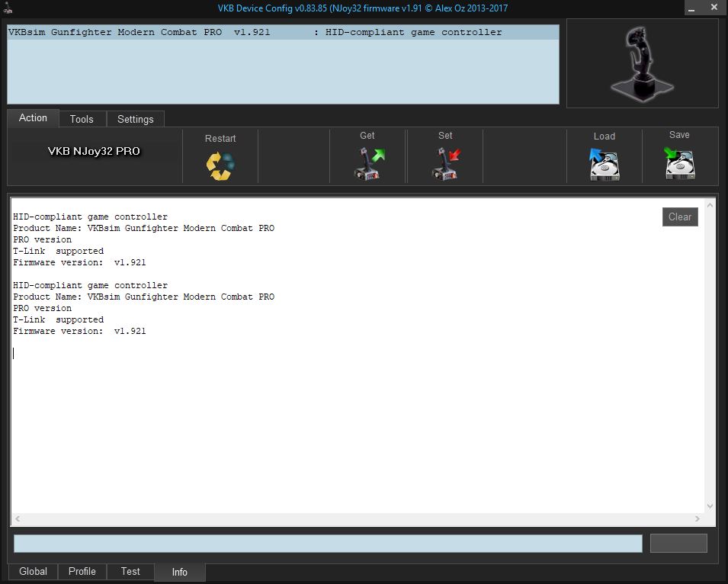The height and width of the screenshot is (584, 728).
Task: Click the input field below the log
Action: [328, 543]
